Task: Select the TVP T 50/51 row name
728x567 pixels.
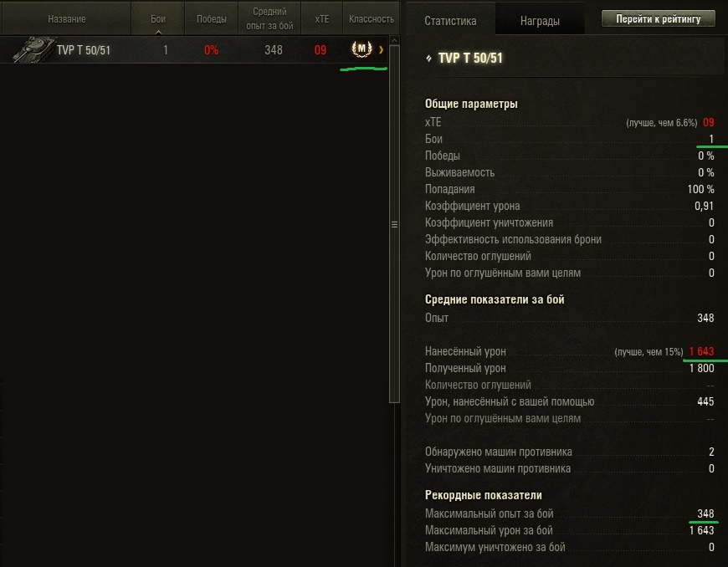Action: point(84,49)
